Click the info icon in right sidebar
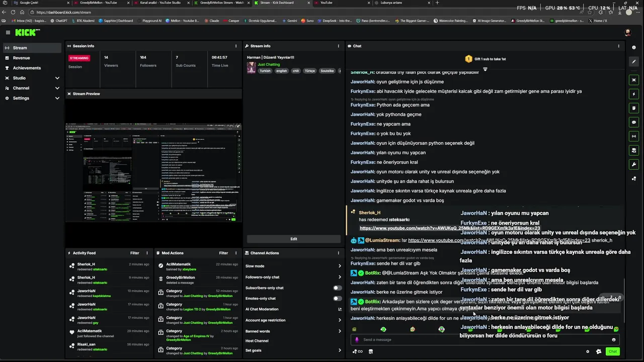The image size is (644, 362). 634,47
